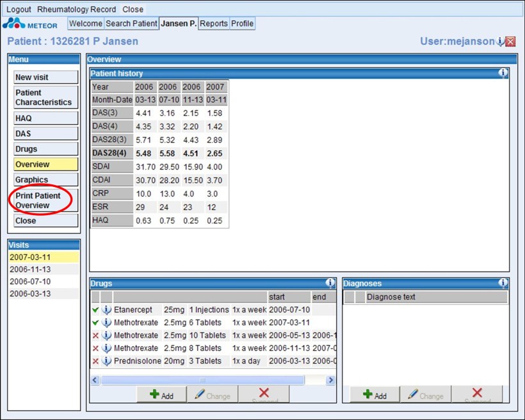Open DAS from the menu
Screen dimensions: 525x420
(46, 134)
